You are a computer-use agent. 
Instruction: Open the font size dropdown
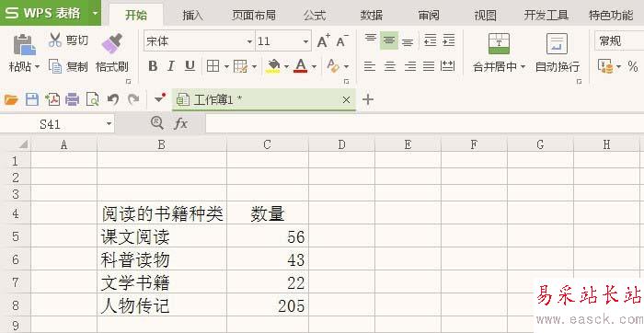tap(305, 41)
